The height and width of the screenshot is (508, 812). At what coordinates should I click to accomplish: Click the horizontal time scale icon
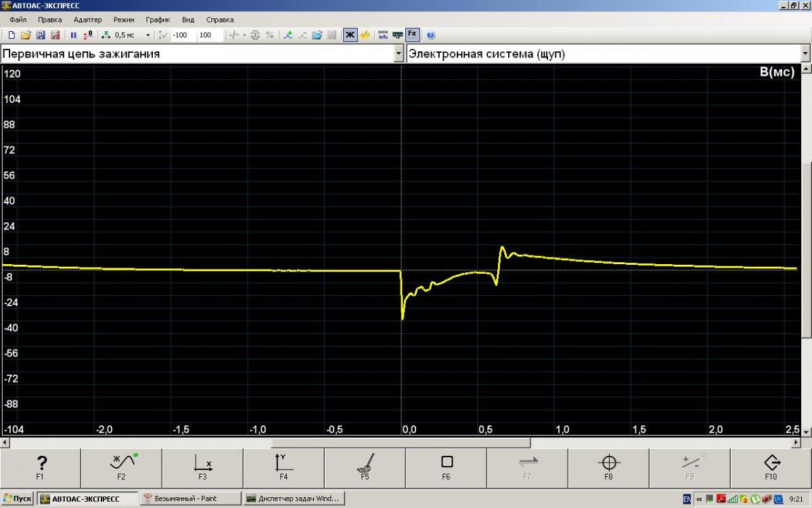click(106, 35)
